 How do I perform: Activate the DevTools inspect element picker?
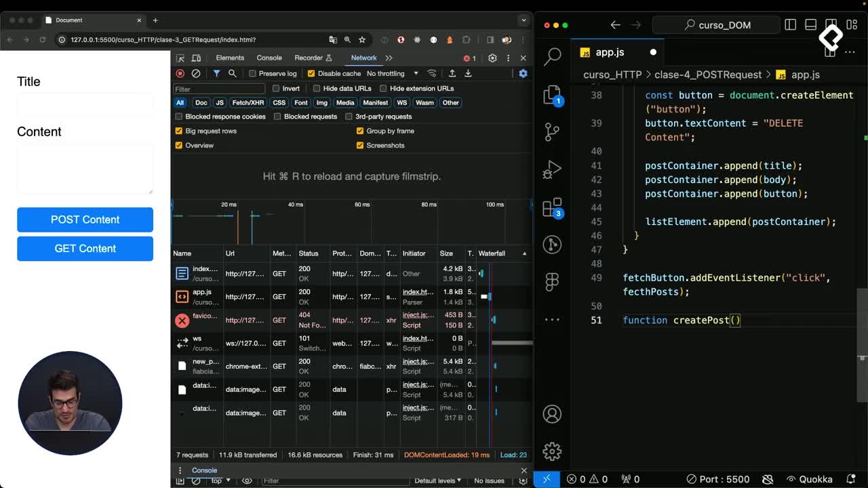[180, 58]
